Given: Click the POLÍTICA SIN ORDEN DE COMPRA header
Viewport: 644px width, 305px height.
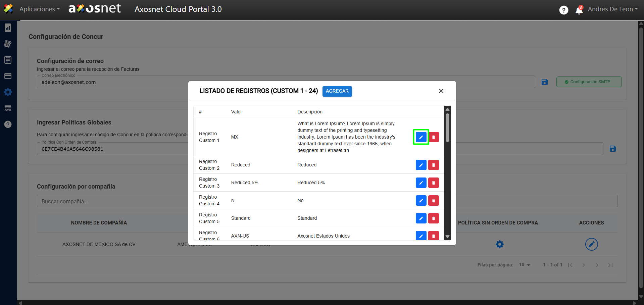Looking at the screenshot, I should (498, 223).
